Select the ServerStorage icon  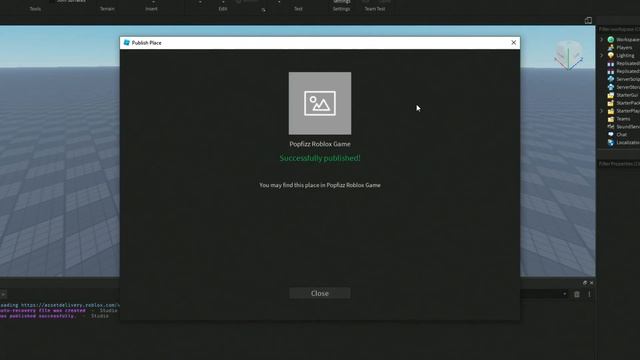611,87
